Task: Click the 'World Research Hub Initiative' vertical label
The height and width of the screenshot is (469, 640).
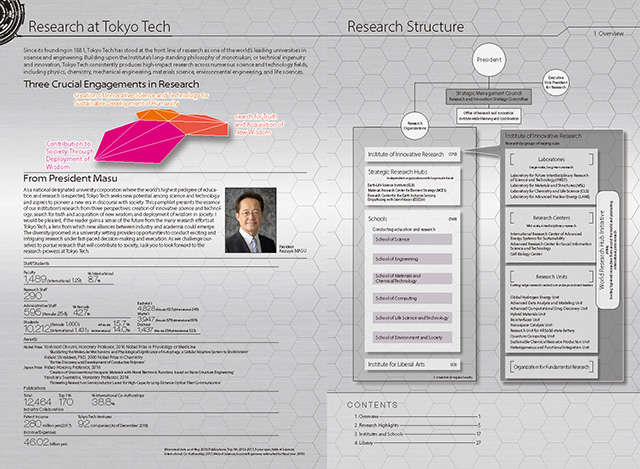Action: pyautogui.click(x=601, y=250)
